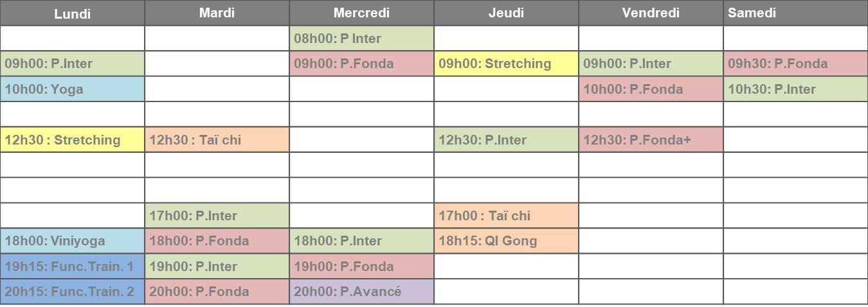Select Vendredi 10h00 P.Fonda class

coord(651,89)
